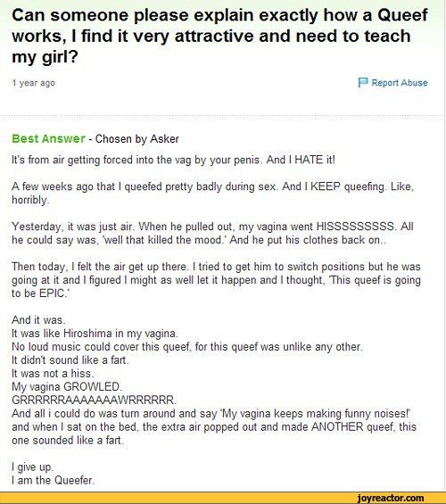The image size is (446, 504).
Task: Click the 'No loud music could cover' line
Action: (x=187, y=346)
